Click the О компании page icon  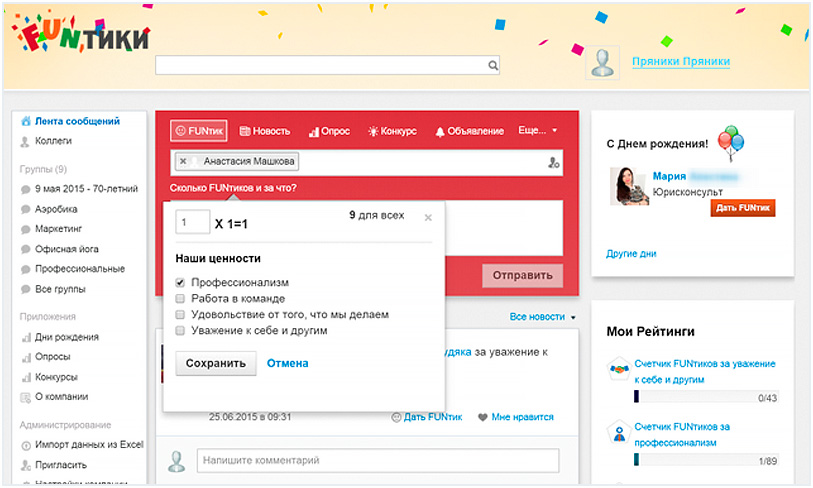[x=25, y=398]
